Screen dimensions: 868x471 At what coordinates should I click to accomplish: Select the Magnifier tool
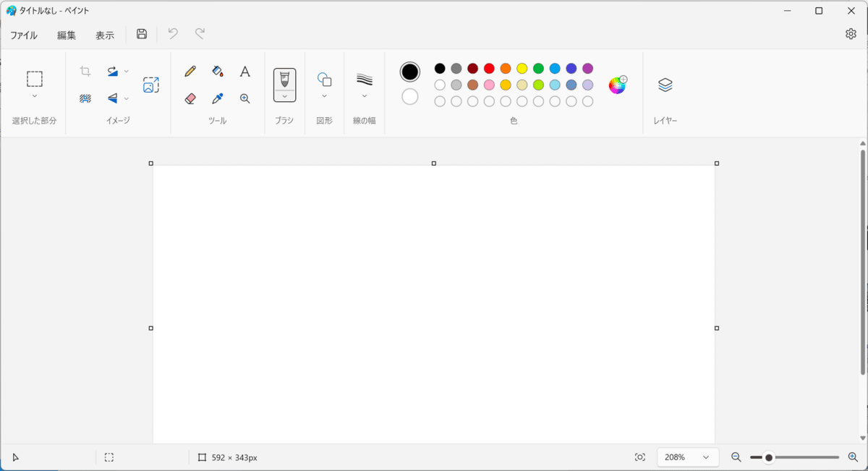tap(245, 98)
